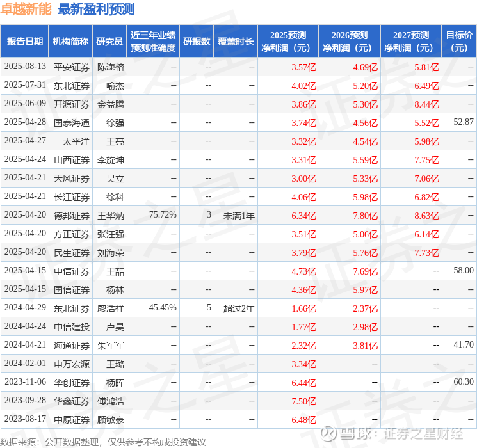Click the 研究员 column header
This screenshot has width=477, height=448.
109,42
